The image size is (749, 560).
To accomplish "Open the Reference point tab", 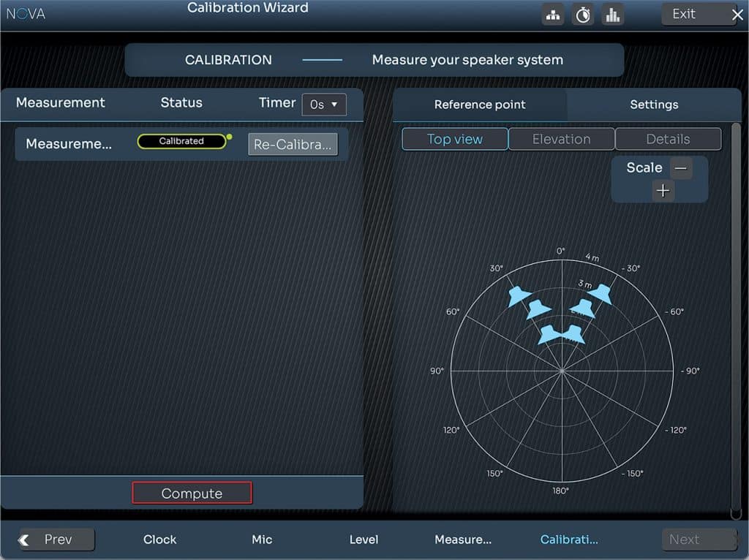I will pyautogui.click(x=480, y=105).
